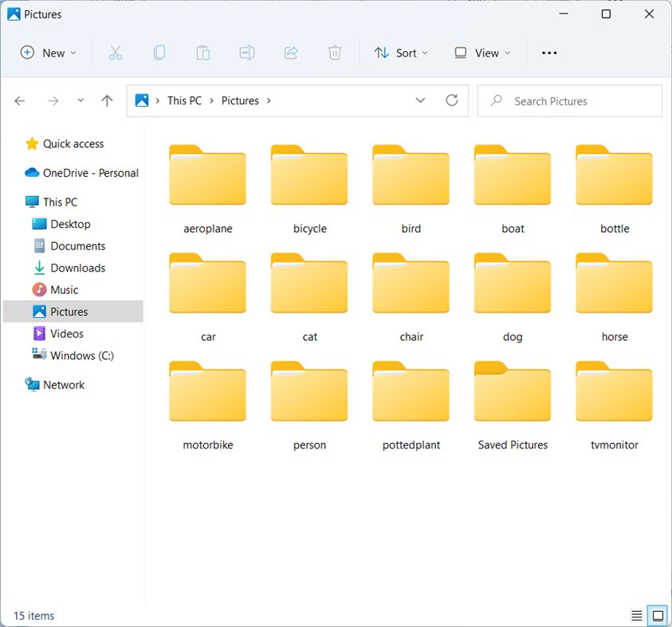Select the cat folder
Screen dimensions: 672x627
pos(309,298)
